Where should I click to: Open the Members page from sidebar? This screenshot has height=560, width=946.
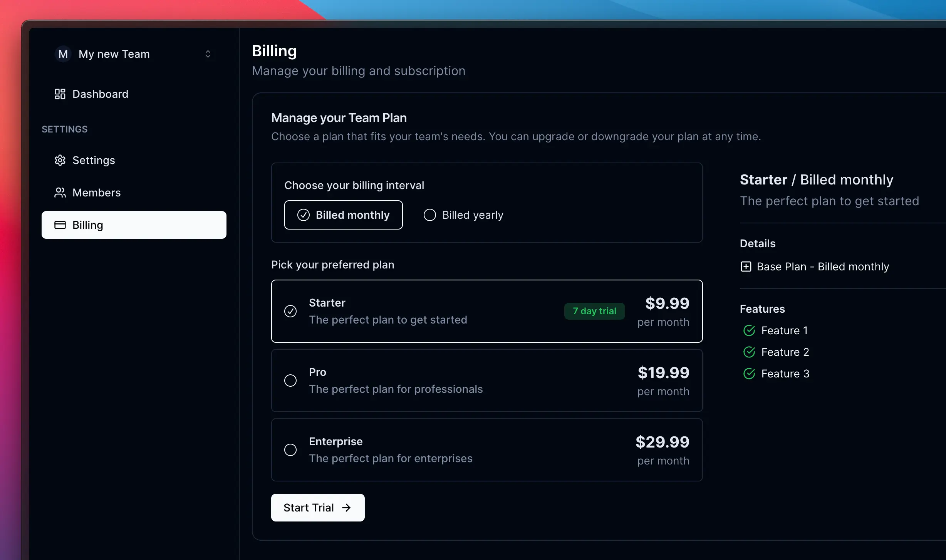(x=96, y=193)
